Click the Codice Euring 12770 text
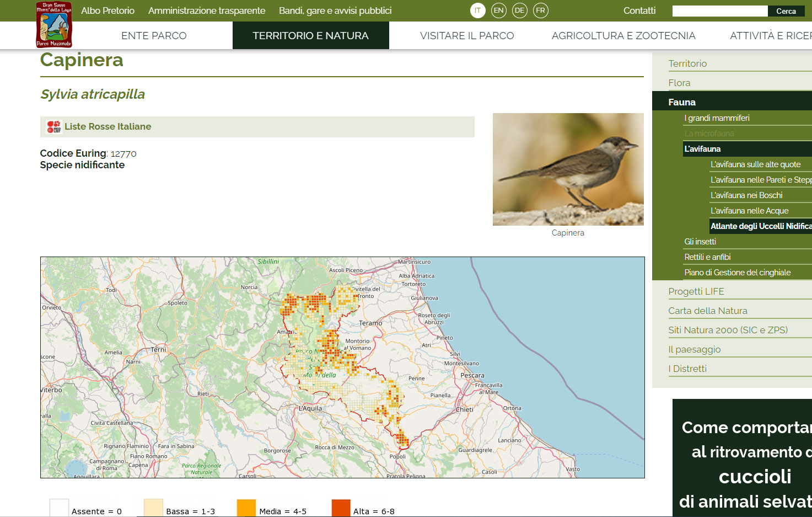The height and width of the screenshot is (517, 812). tap(88, 153)
